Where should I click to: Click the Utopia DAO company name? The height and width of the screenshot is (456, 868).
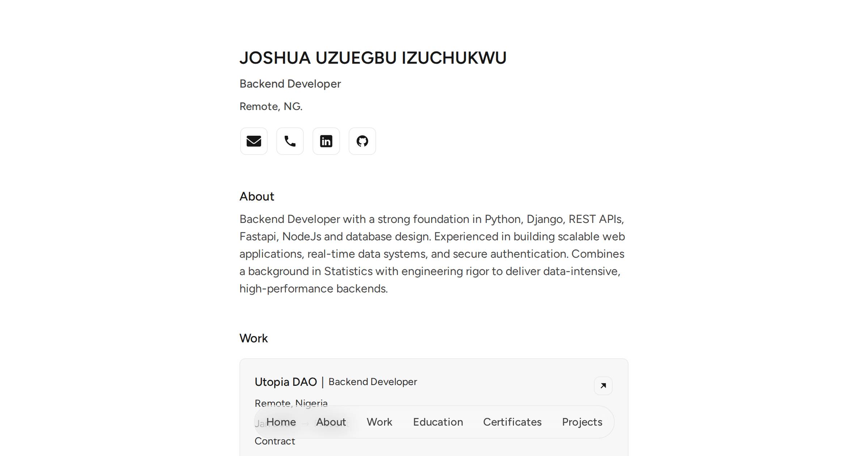coord(285,382)
